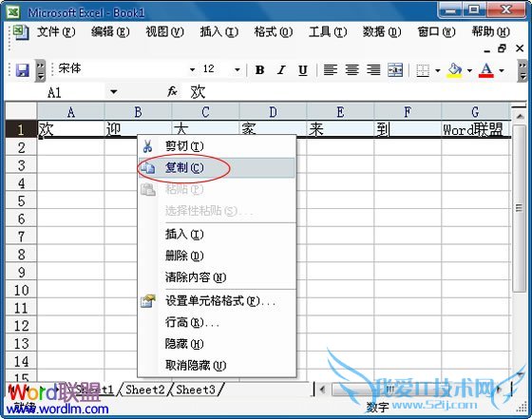Click vertical scrollbar up arrow
Image resolution: width=532 pixels, height=419 pixels.
520,116
